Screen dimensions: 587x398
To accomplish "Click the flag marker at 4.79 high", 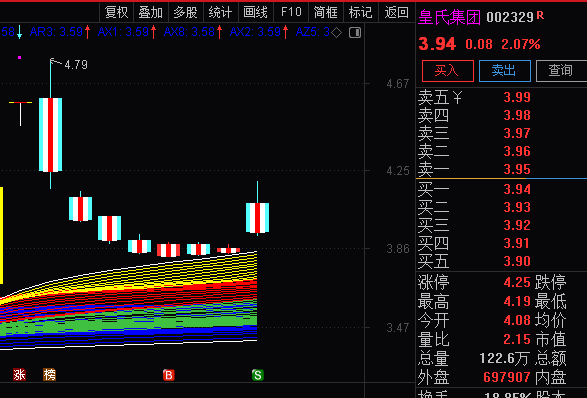I will [55, 62].
